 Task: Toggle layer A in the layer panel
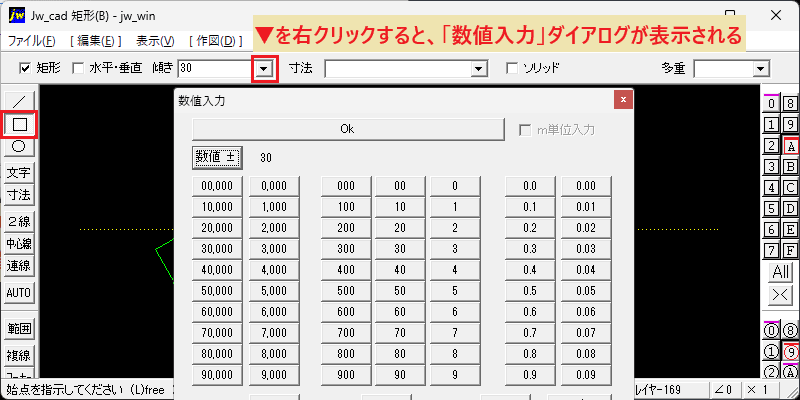click(791, 147)
